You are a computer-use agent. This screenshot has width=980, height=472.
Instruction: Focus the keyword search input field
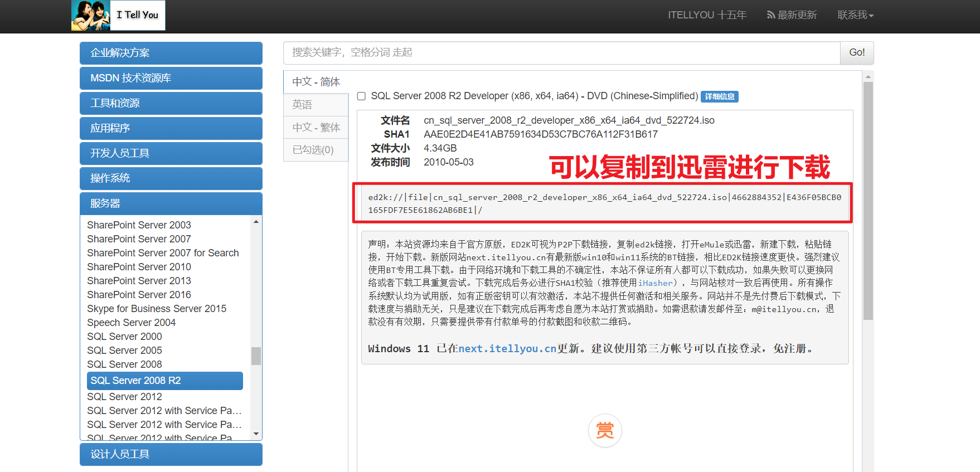562,52
